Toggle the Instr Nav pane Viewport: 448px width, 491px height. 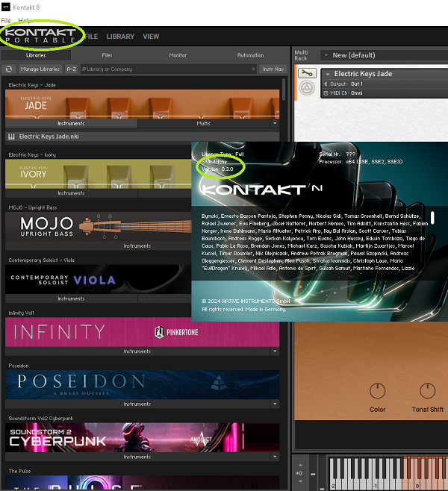273,69
